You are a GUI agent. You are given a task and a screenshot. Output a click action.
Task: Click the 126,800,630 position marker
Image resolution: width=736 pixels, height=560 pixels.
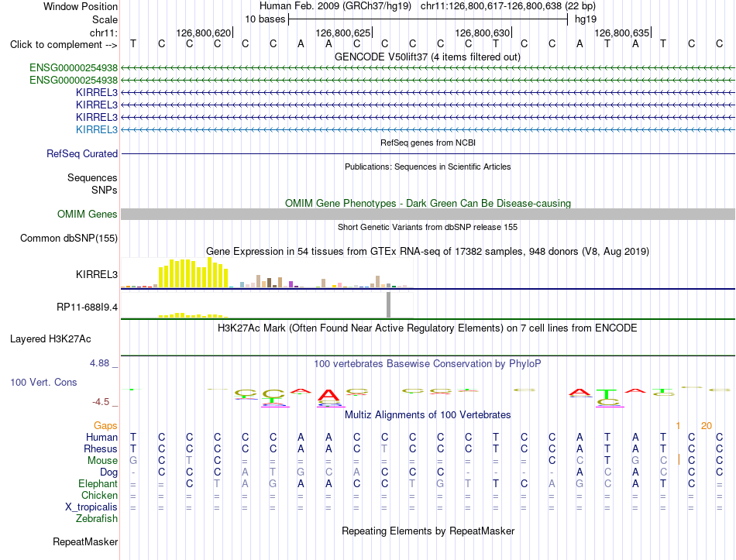click(483, 33)
